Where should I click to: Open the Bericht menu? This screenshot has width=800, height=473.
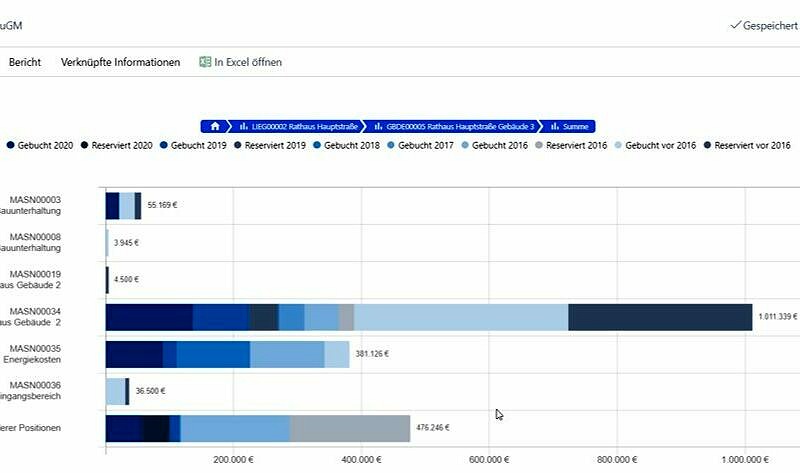coord(24,62)
